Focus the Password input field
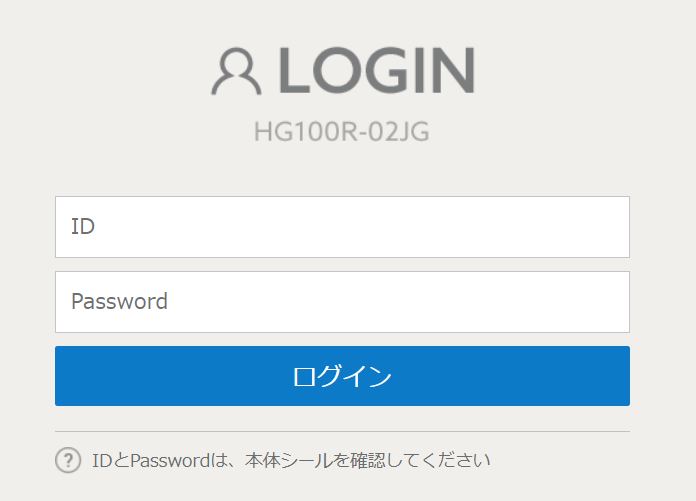Image resolution: width=696 pixels, height=501 pixels. pyautogui.click(x=342, y=302)
